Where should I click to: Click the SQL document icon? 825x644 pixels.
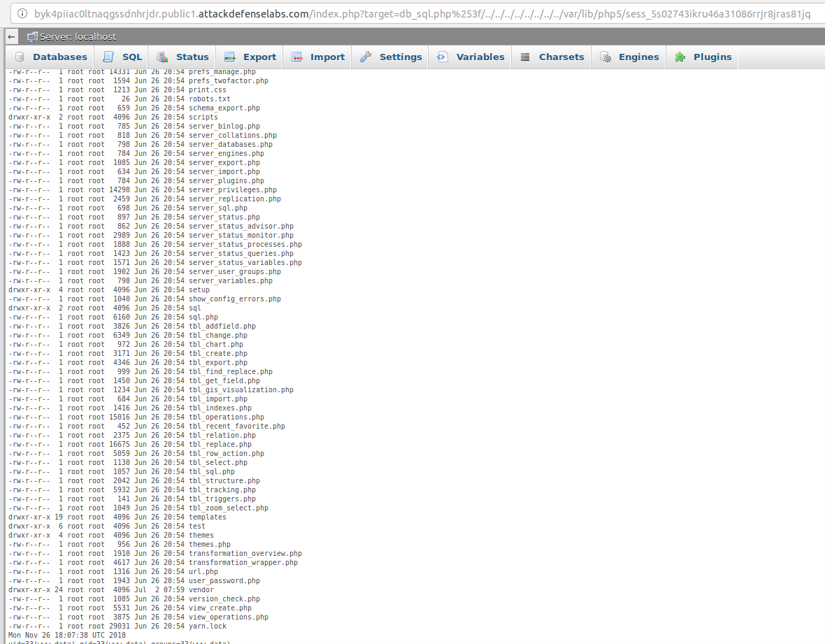click(109, 57)
